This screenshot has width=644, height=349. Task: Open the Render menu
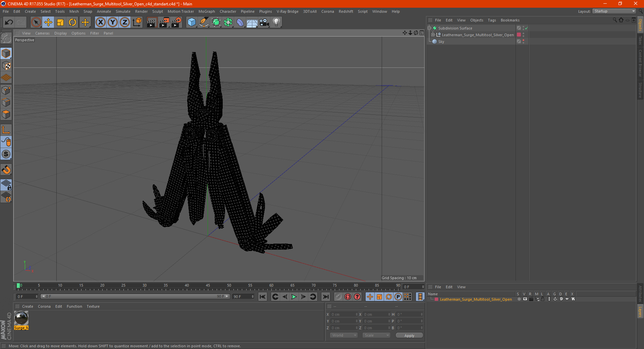point(141,11)
